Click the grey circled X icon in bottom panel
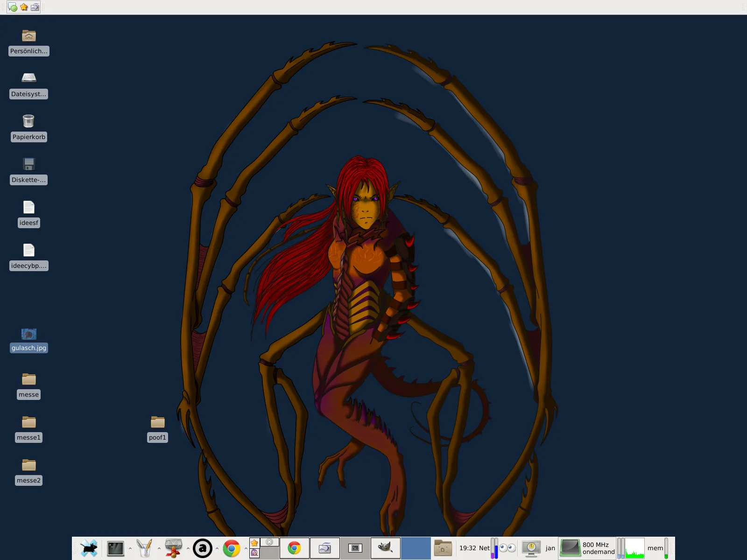Viewport: 747px width, 560px height. pos(269,542)
